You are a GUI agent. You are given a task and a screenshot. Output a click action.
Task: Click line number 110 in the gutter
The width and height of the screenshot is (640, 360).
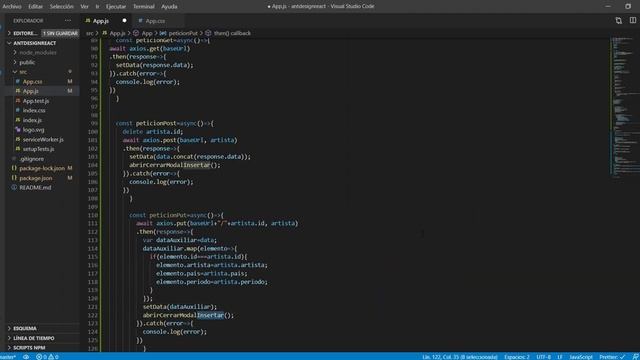pyautogui.click(x=93, y=215)
